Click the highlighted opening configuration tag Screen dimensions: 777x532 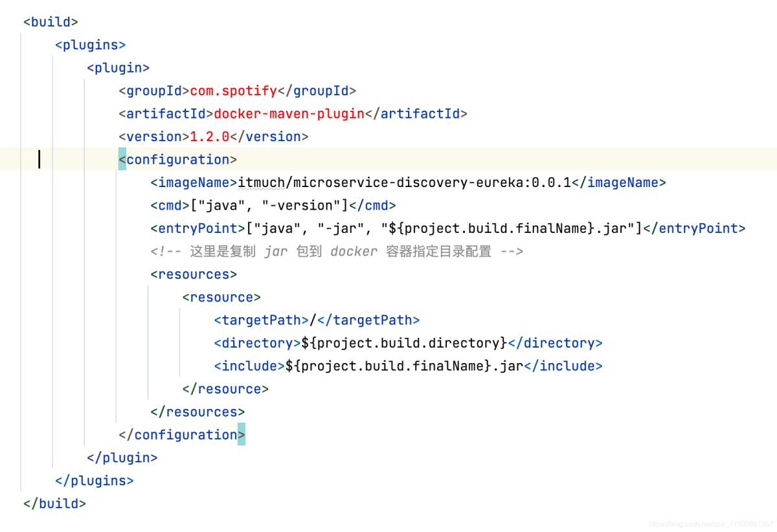click(178, 160)
